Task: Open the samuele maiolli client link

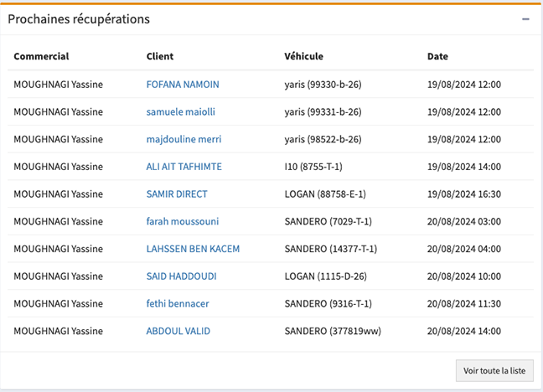Action: [x=180, y=112]
